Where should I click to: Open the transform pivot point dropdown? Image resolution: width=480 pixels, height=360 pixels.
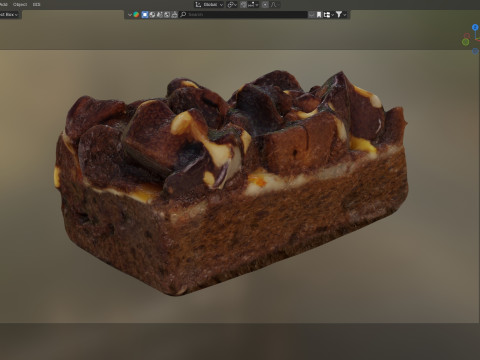[232, 5]
